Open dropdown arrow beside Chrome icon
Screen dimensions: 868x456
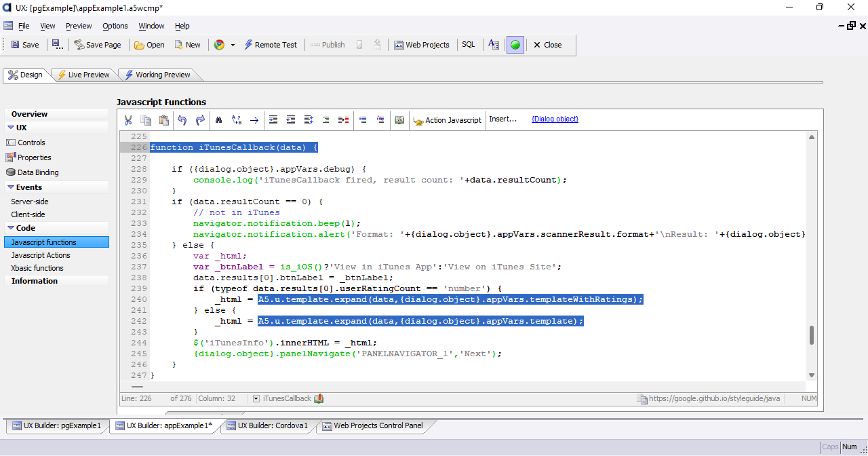(233, 45)
